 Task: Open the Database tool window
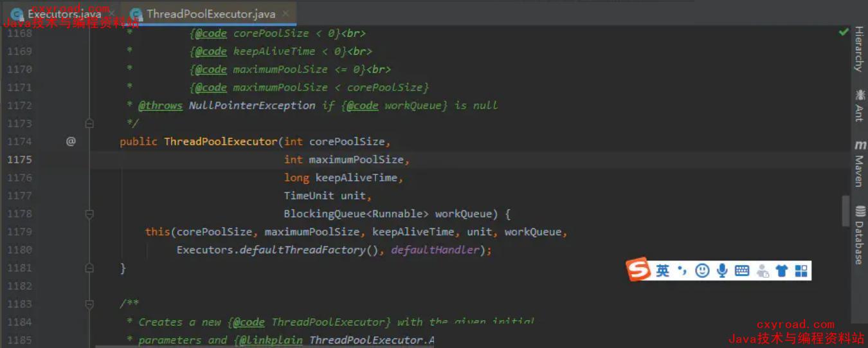pyautogui.click(x=859, y=235)
